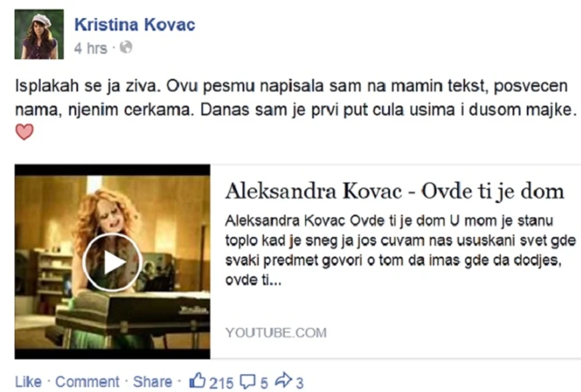581x392 pixels.
Task: Open the Aleksandra Kovac - Ovde ti je dom title
Action: click(x=395, y=192)
